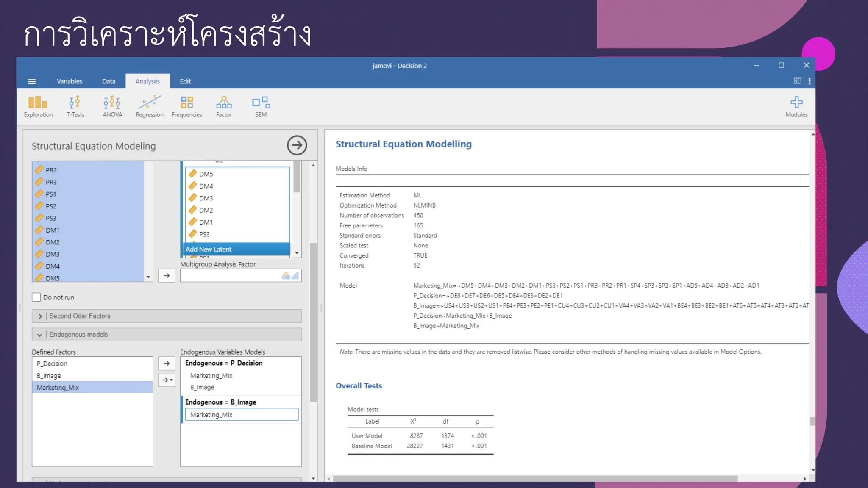The image size is (868, 488).
Task: Click the Multigroup Analysis Factor field
Action: [231, 276]
